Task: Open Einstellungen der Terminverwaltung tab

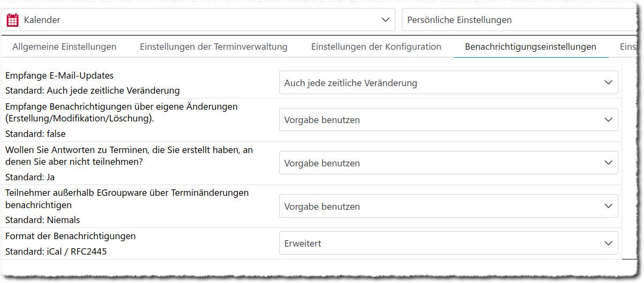Action: pos(214,47)
